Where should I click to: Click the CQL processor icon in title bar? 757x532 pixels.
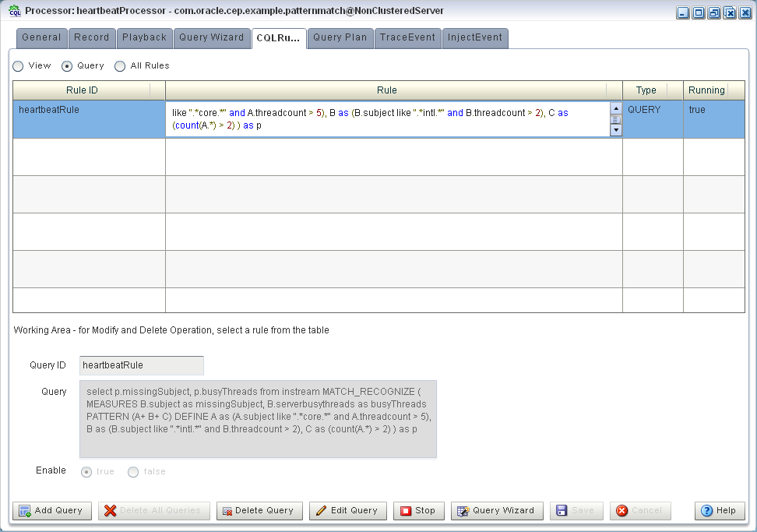[x=15, y=11]
